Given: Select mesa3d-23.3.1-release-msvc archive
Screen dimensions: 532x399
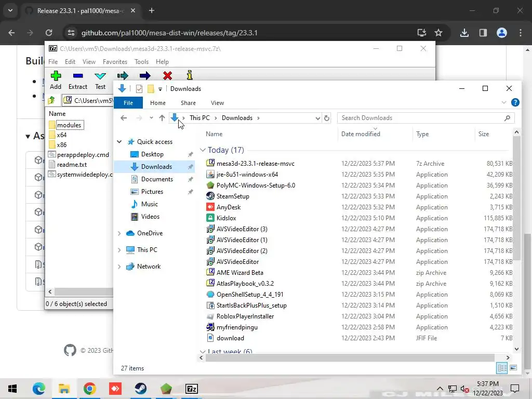Looking at the screenshot, I should [255, 164].
